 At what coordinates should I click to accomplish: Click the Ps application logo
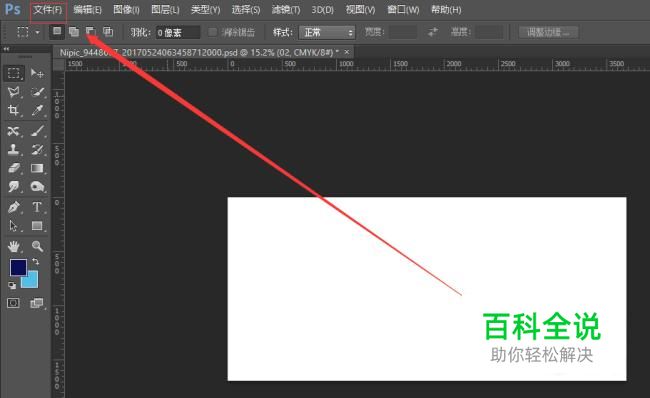click(12, 9)
